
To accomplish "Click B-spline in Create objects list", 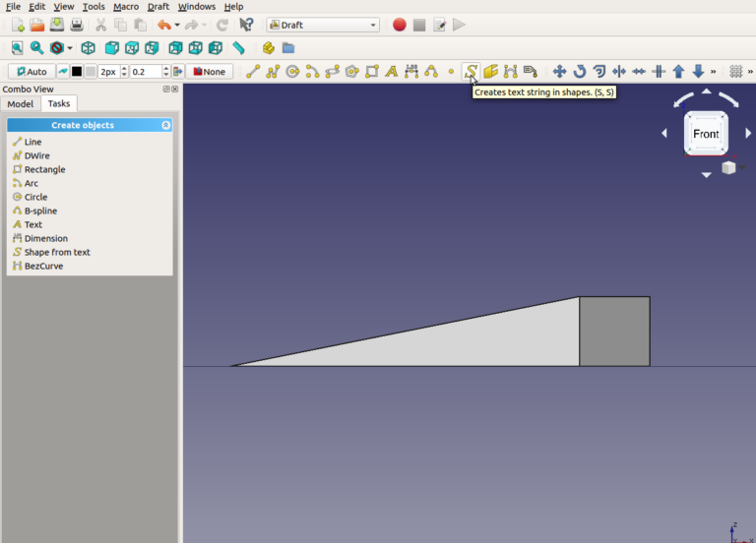I will point(40,211).
